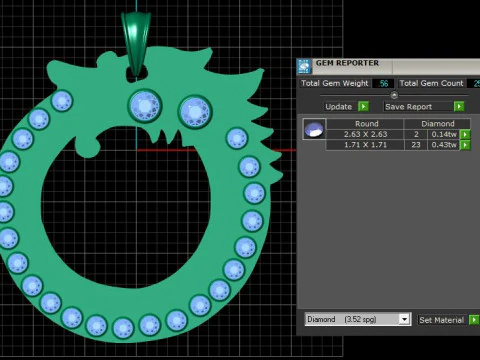
Task: Click the Total Gem Weight label
Action: point(335,83)
